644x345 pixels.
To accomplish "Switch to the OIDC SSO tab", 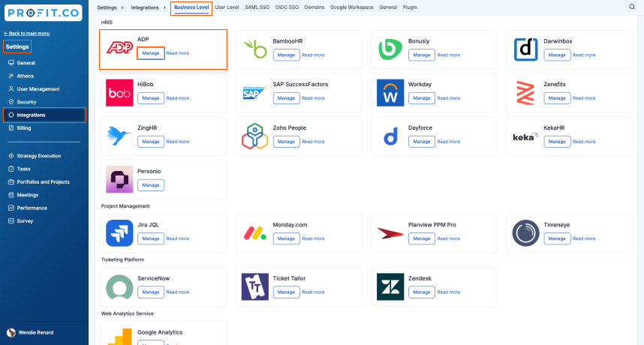I will point(287,7).
